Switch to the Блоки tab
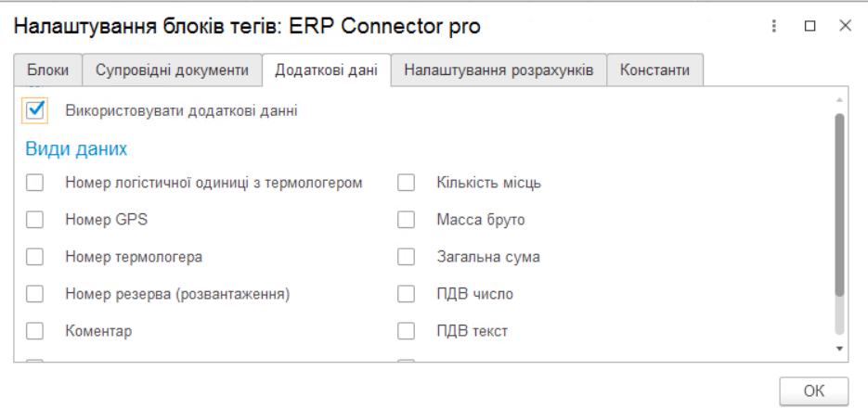The width and height of the screenshot is (868, 409). pos(47,70)
